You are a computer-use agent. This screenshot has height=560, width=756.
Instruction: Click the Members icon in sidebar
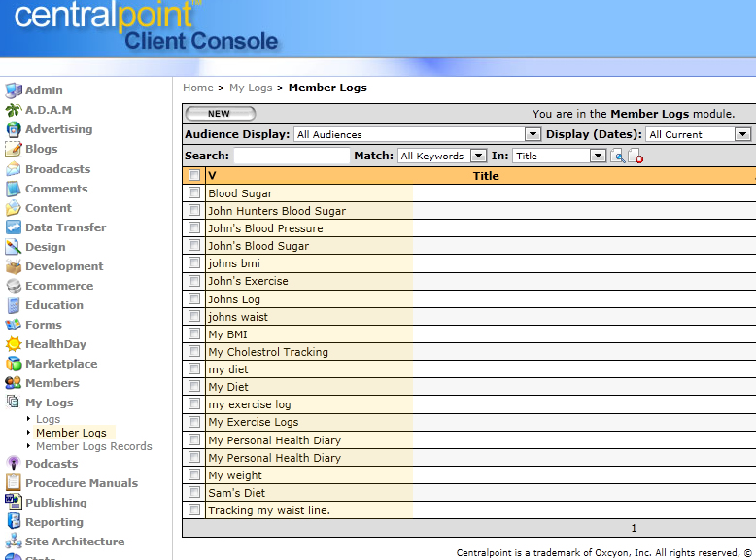pos(14,383)
